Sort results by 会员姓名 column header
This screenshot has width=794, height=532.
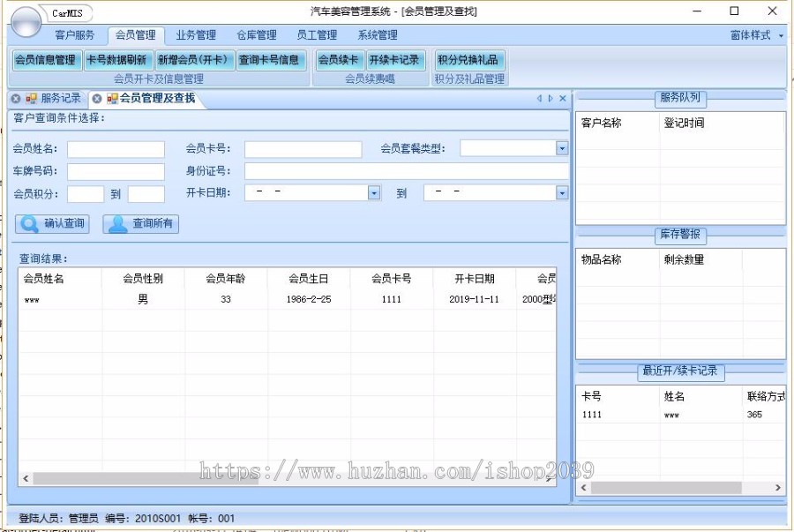click(60, 279)
